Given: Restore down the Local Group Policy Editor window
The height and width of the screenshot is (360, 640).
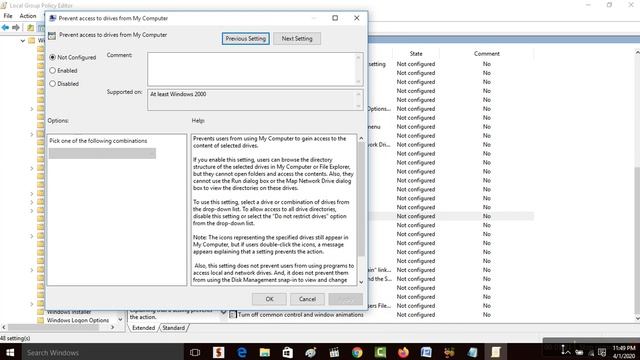Looking at the screenshot, I should 609,5.
